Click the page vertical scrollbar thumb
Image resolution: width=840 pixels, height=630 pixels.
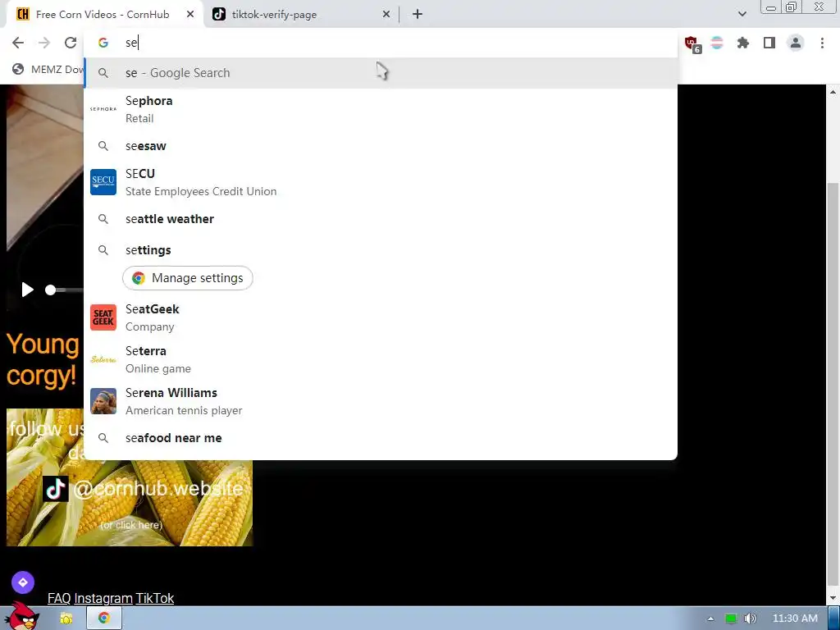pos(833,384)
